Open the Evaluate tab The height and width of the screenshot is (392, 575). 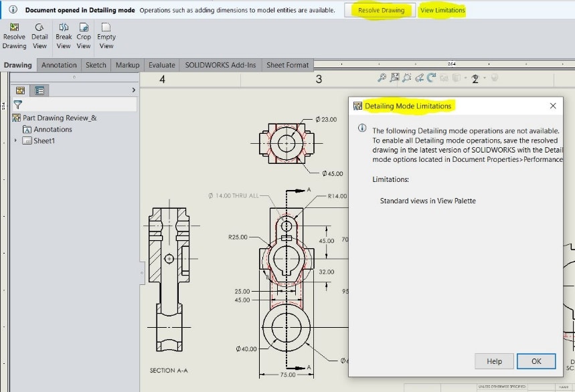pyautogui.click(x=162, y=65)
